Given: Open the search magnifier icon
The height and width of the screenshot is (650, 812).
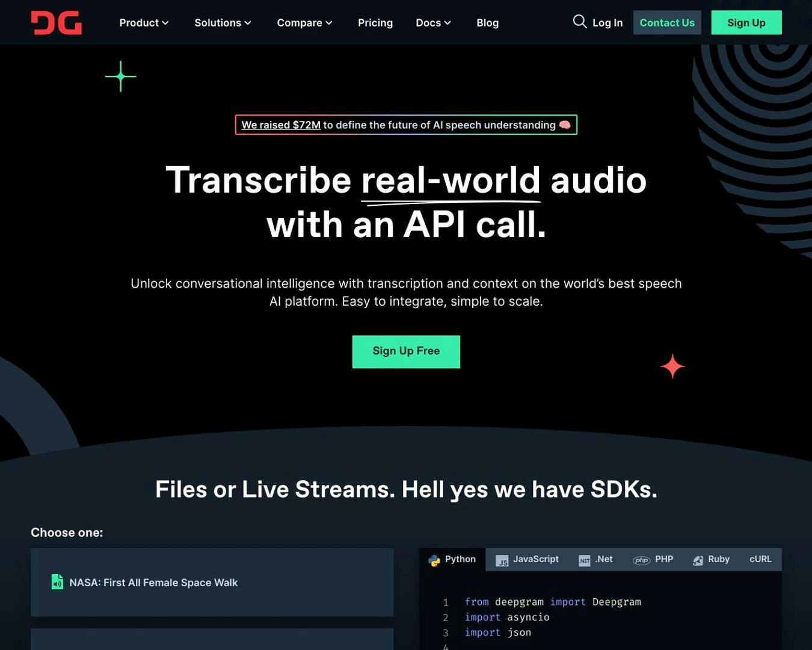Looking at the screenshot, I should pyautogui.click(x=579, y=22).
